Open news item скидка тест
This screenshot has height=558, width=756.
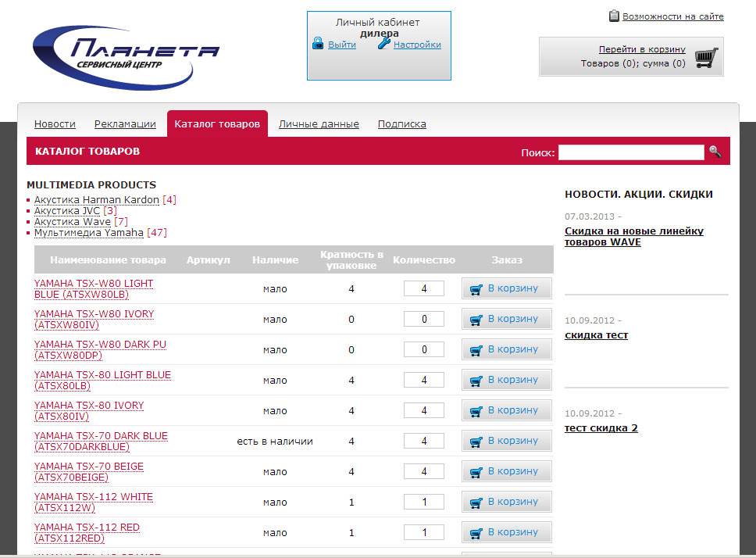click(x=597, y=335)
